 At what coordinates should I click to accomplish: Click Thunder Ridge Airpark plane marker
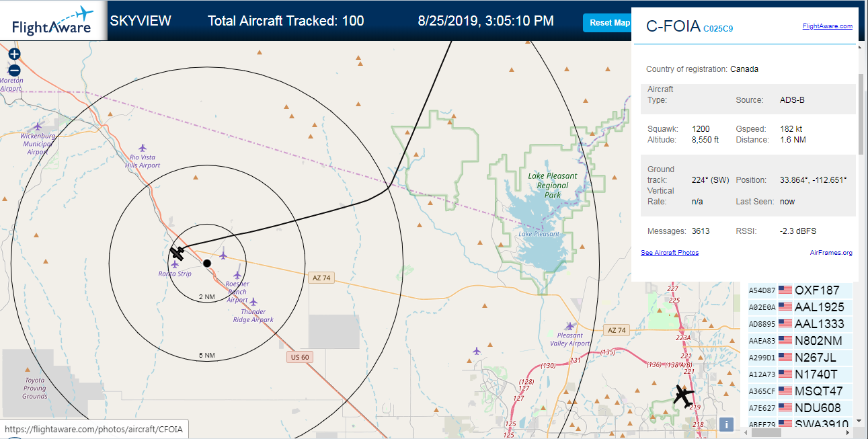coord(253,302)
